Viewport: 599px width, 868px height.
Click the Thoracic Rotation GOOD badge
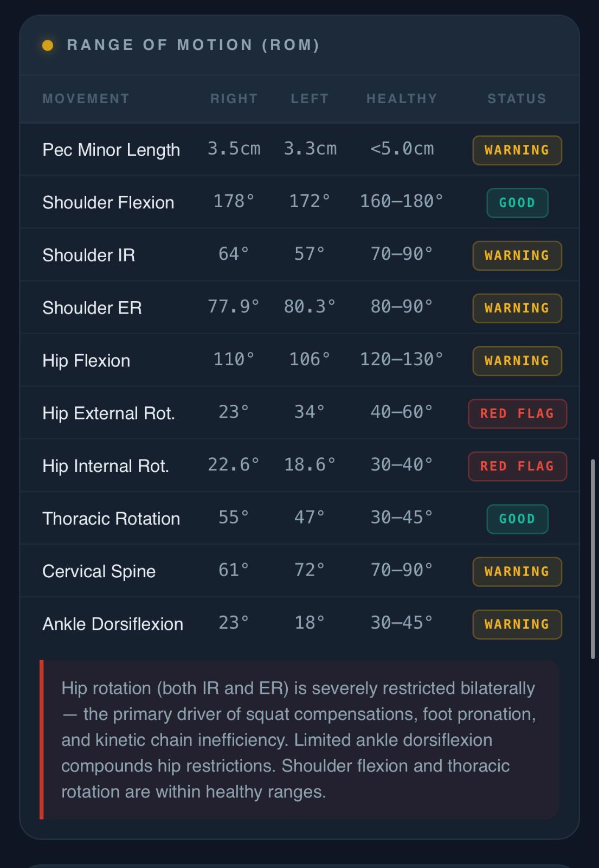click(x=517, y=519)
